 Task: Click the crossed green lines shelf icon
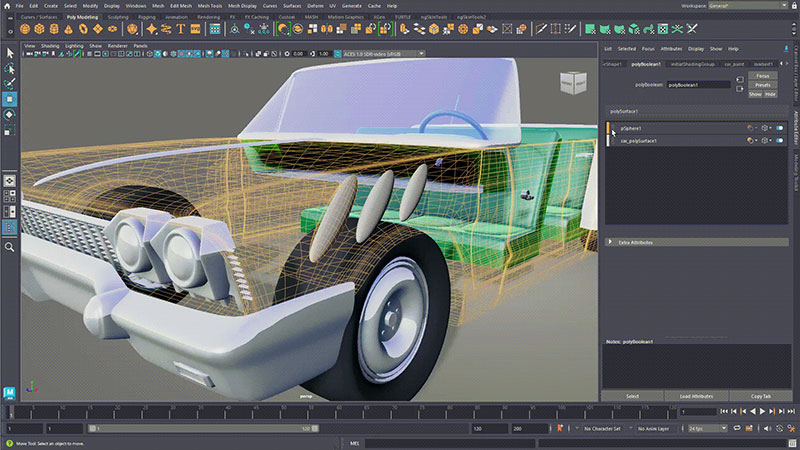(x=677, y=29)
